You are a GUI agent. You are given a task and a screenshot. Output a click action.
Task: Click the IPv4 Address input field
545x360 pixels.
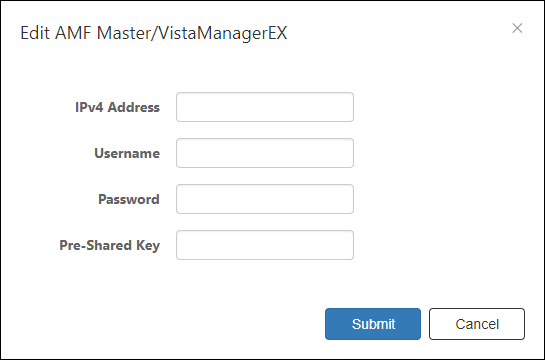(265, 107)
